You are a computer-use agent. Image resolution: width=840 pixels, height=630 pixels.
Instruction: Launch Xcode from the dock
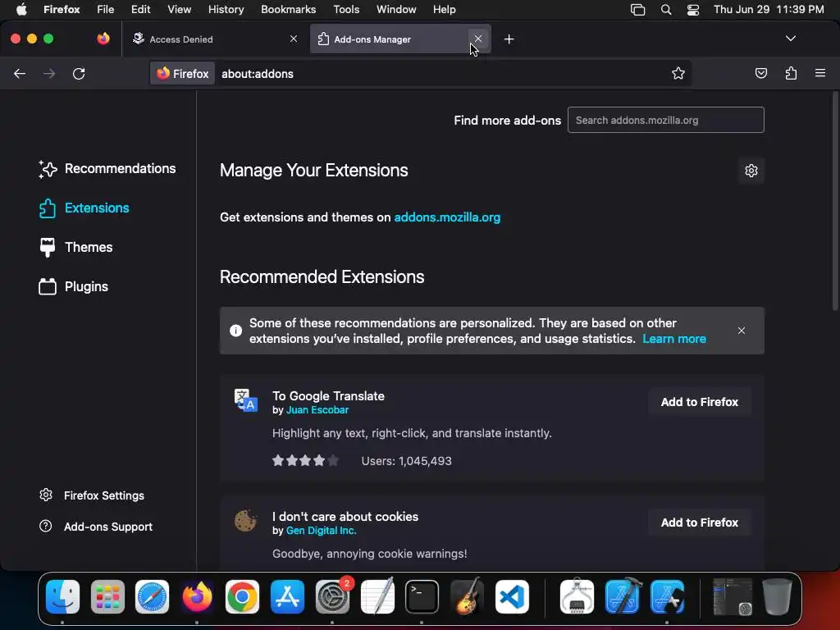[622, 596]
